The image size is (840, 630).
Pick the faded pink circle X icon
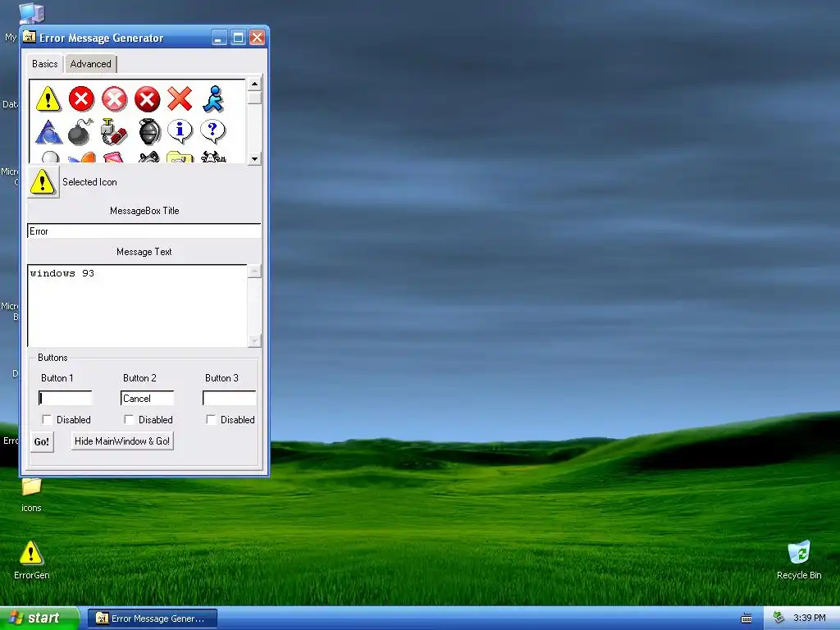(115, 99)
